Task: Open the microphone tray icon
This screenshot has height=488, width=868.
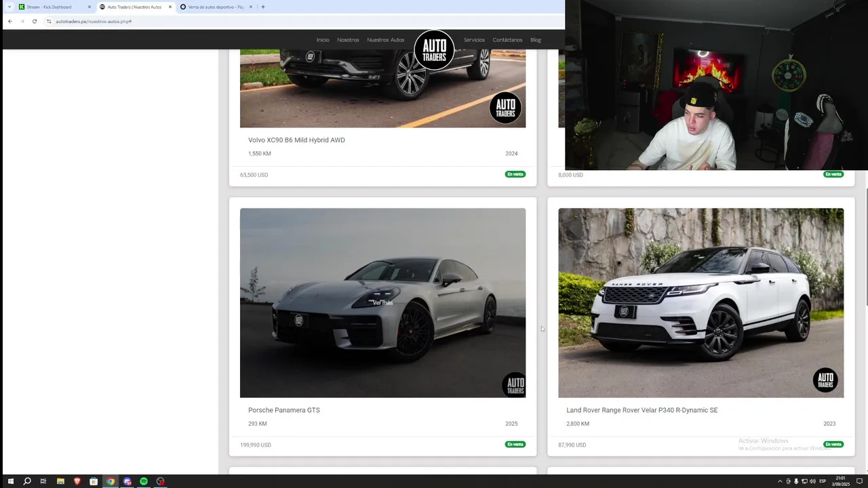Action: click(x=796, y=481)
